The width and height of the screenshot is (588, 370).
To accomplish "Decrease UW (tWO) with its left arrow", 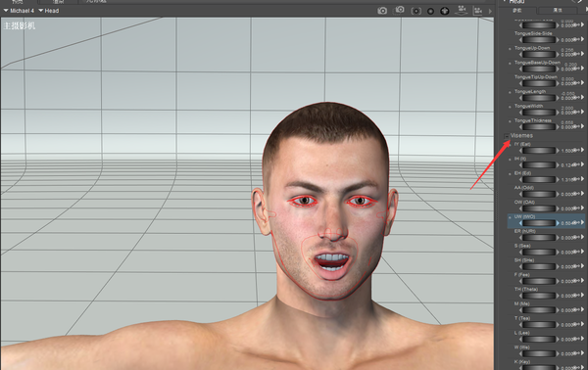I will coord(521,223).
